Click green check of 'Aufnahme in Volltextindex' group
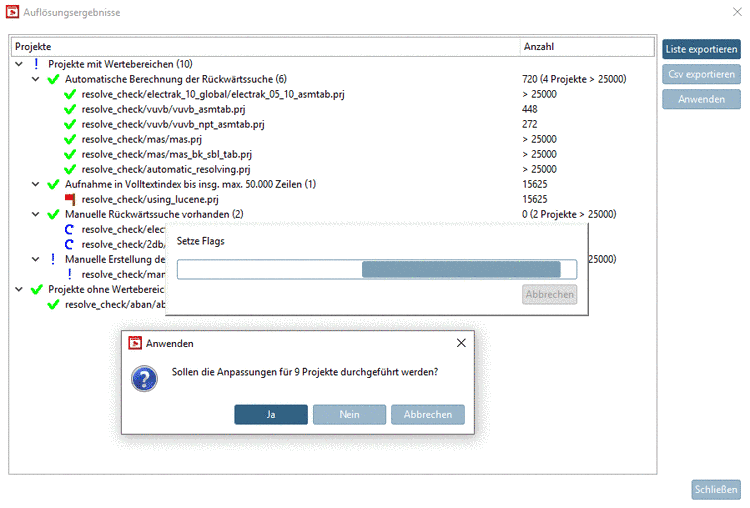The image size is (750, 508). pos(53,185)
